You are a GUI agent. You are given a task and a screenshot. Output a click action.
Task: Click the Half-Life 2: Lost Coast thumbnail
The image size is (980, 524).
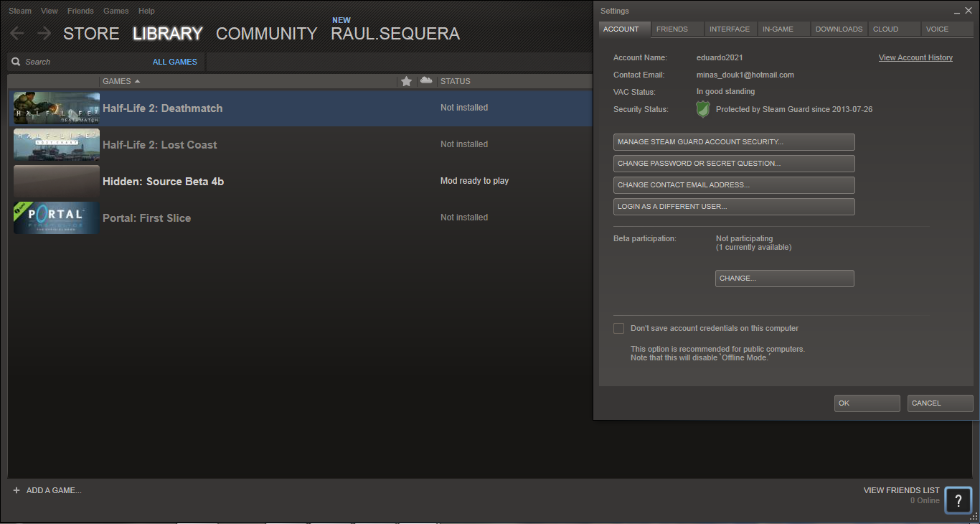pos(57,144)
